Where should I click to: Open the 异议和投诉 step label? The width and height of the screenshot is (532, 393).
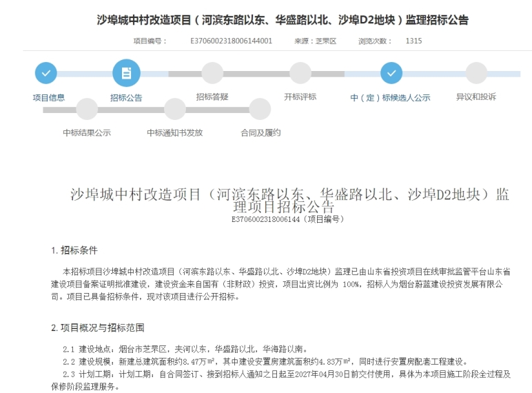(475, 97)
